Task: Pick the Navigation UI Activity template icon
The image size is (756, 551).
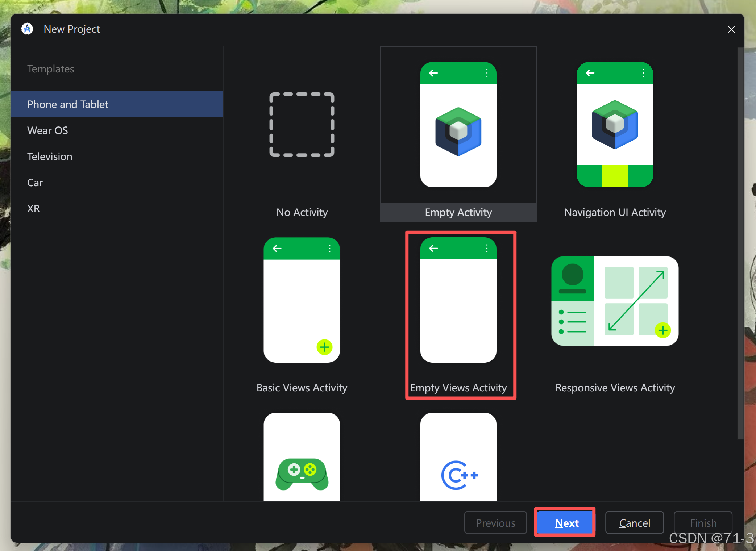Action: pos(615,125)
